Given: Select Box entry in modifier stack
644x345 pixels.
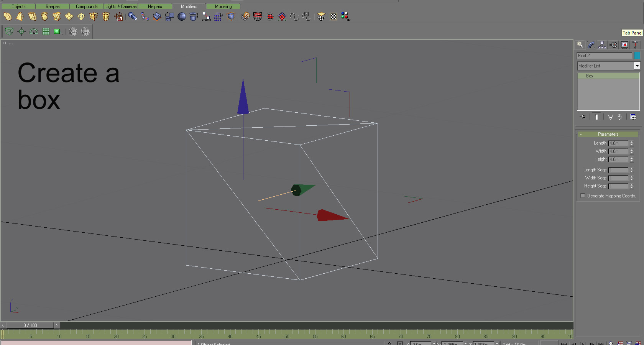Looking at the screenshot, I should (590, 76).
